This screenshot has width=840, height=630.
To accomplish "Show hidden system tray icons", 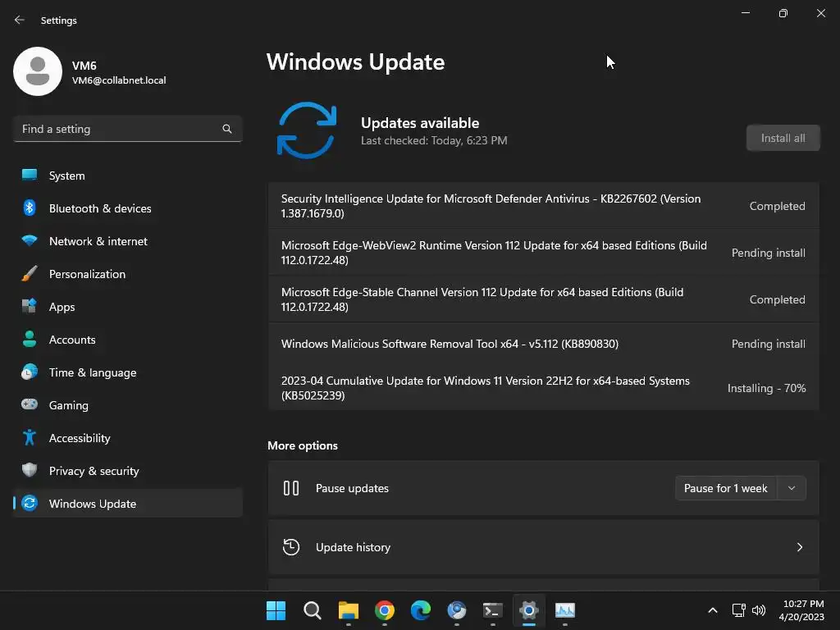I will click(713, 610).
